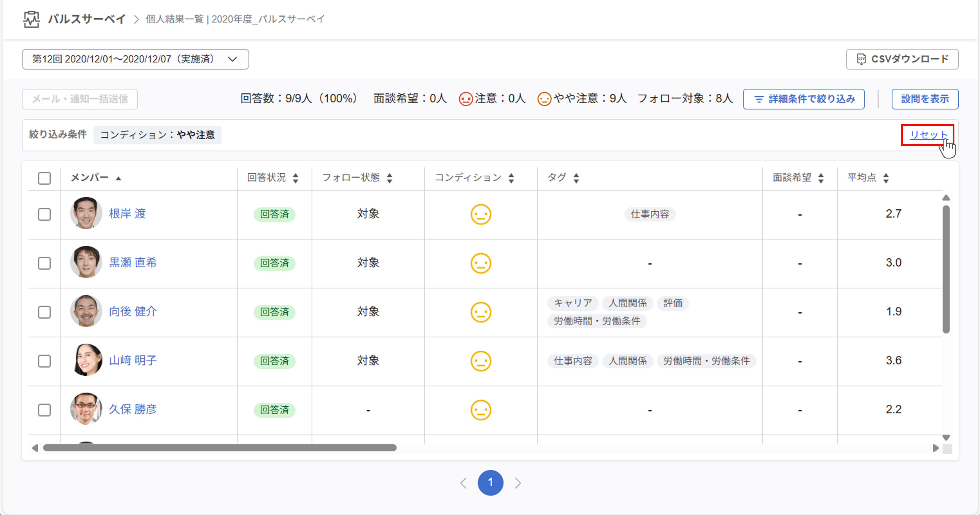Click the パルスサーベイ breadcrumb title
Viewport: 980px width, 515px height.
click(87, 19)
